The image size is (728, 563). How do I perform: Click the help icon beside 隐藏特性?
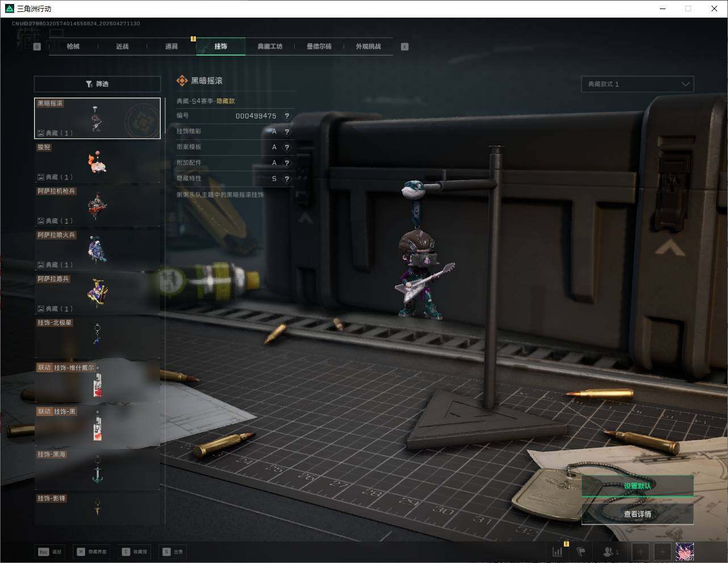point(287,179)
